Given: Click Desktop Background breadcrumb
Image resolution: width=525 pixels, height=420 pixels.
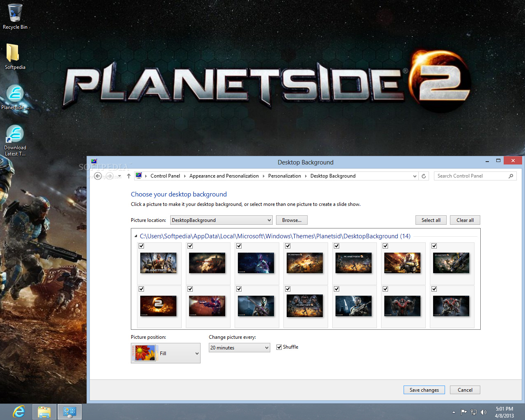Looking at the screenshot, I should click(333, 176).
